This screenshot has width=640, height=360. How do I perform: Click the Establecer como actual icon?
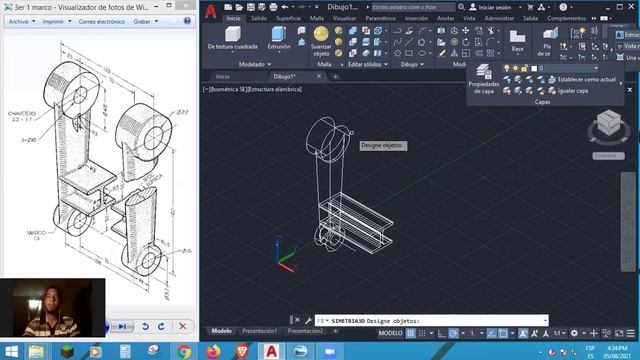coord(552,79)
